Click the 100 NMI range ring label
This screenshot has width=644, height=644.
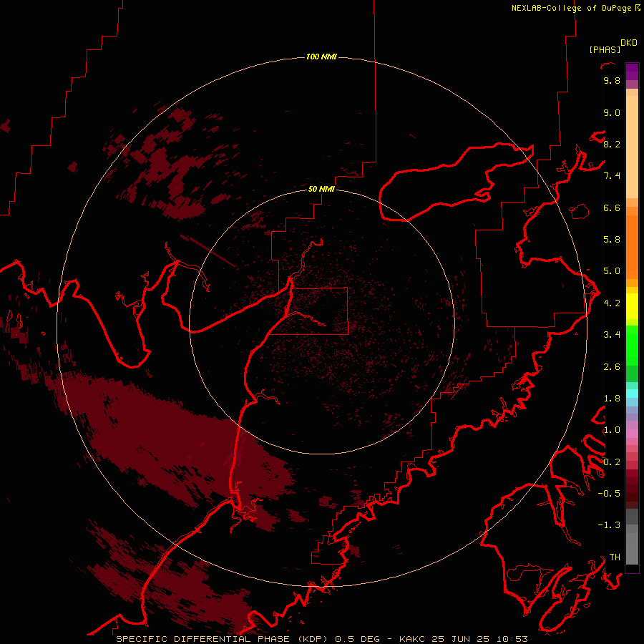(321, 57)
